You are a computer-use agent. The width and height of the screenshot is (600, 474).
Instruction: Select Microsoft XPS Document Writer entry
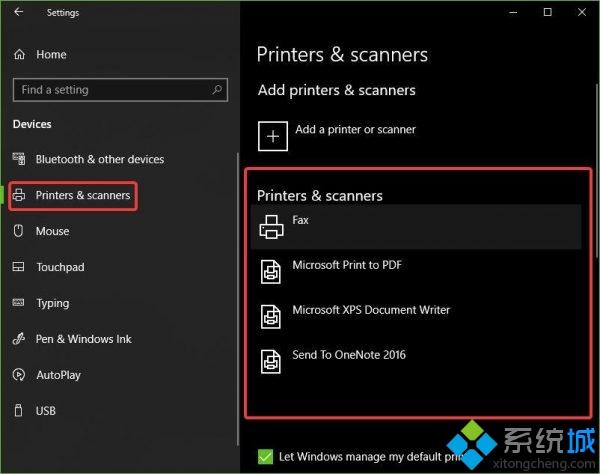(x=416, y=316)
